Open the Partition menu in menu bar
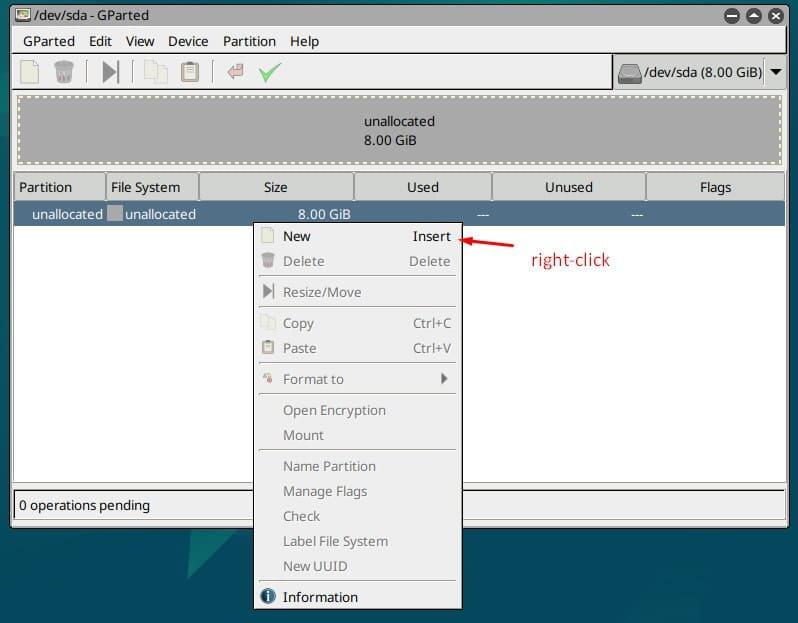The width and height of the screenshot is (798, 623). (x=249, y=41)
